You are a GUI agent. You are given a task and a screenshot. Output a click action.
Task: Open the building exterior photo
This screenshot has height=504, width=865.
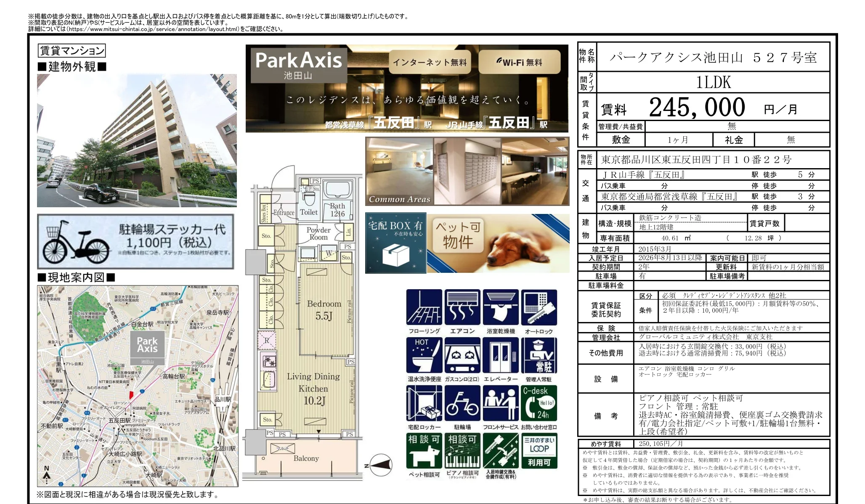pyautogui.click(x=137, y=140)
